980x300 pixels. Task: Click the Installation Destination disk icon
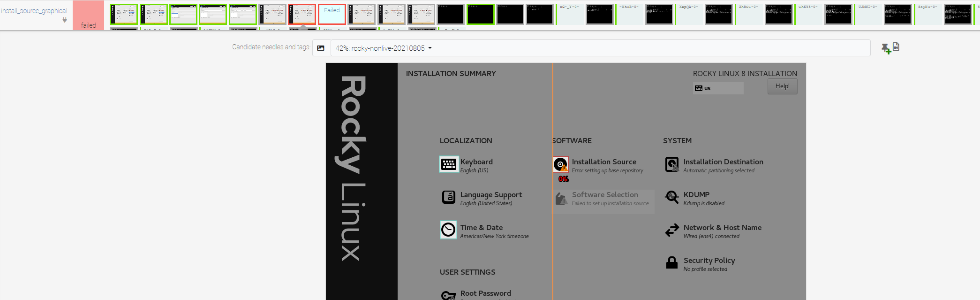tap(672, 164)
